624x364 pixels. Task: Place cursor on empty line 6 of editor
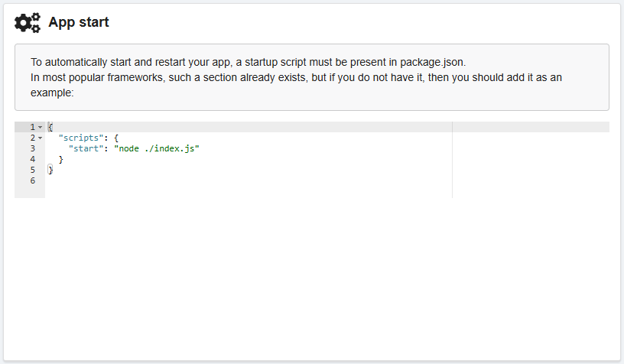pos(153,180)
